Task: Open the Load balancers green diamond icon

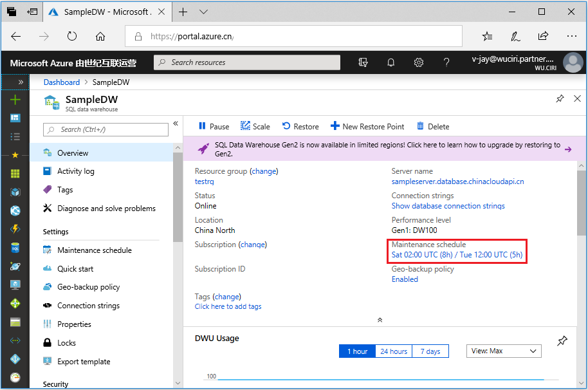Action: pyautogui.click(x=15, y=303)
